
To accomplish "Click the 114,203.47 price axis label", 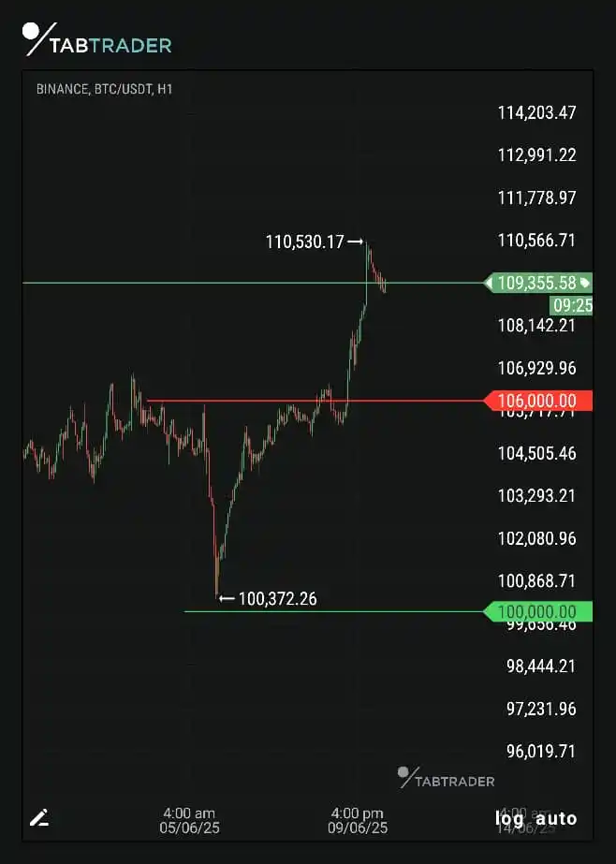I will (537, 113).
